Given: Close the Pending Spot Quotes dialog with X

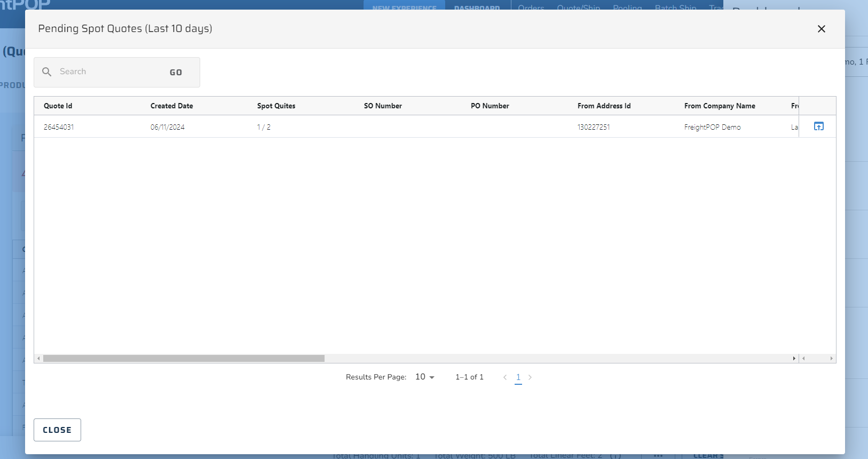Looking at the screenshot, I should [822, 29].
